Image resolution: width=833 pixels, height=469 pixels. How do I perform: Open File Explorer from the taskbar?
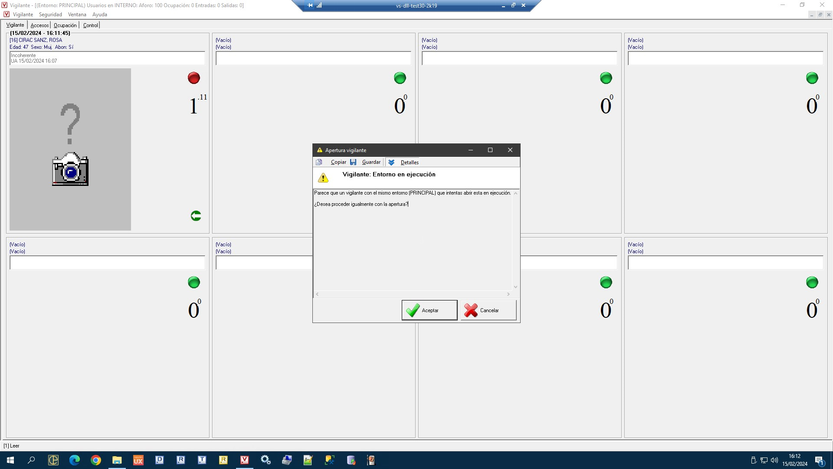pyautogui.click(x=117, y=460)
